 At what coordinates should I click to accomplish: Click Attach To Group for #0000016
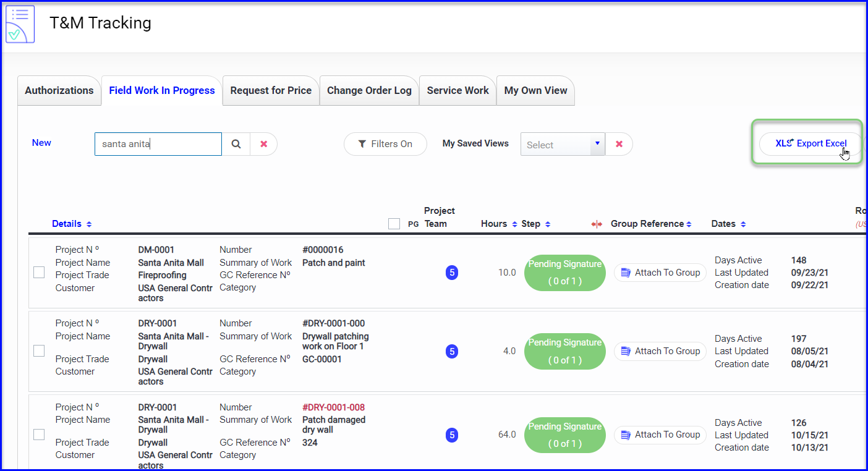pos(660,273)
